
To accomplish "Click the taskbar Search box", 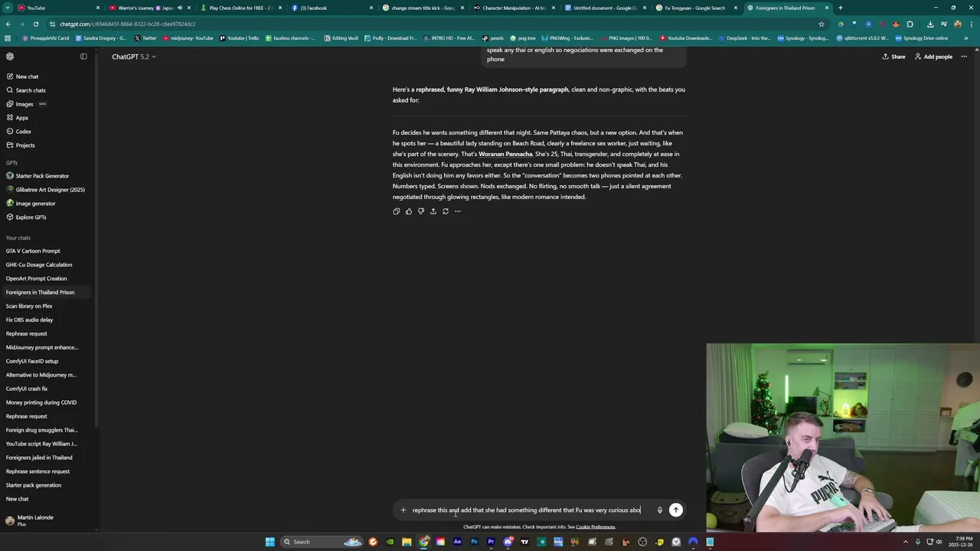I will (322, 542).
